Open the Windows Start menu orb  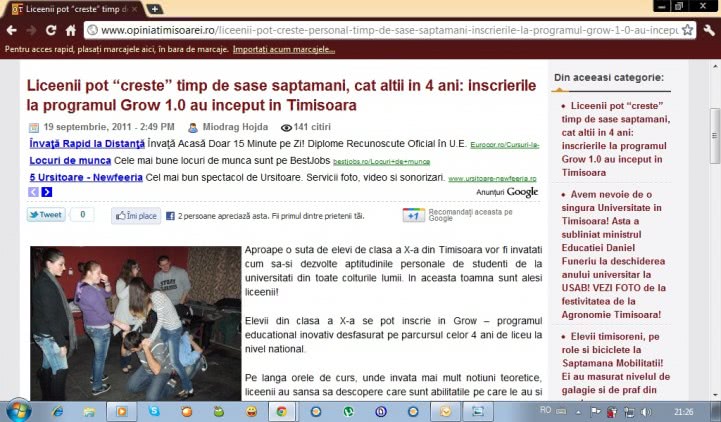point(18,411)
